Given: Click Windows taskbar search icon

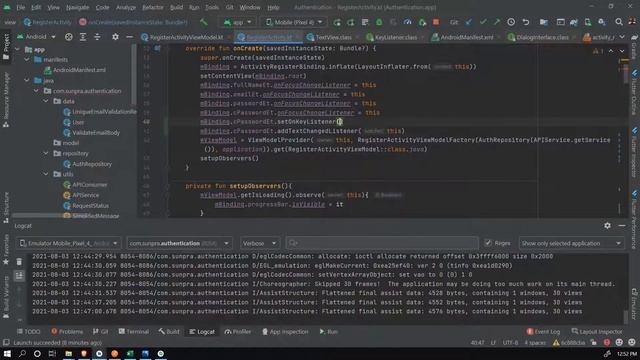Looking at the screenshot, I should point(22,353).
